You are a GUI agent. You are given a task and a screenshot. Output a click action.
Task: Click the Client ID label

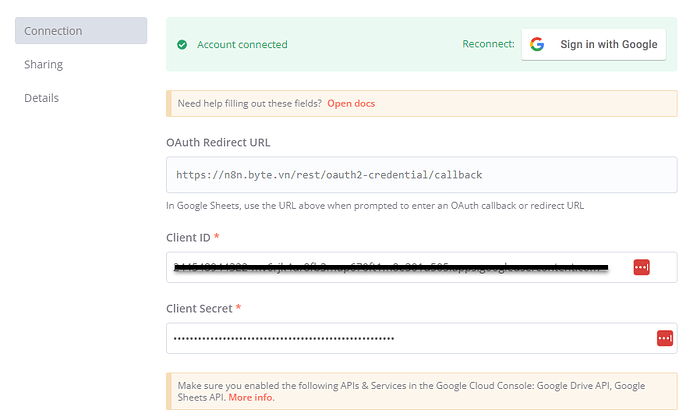pos(191,237)
